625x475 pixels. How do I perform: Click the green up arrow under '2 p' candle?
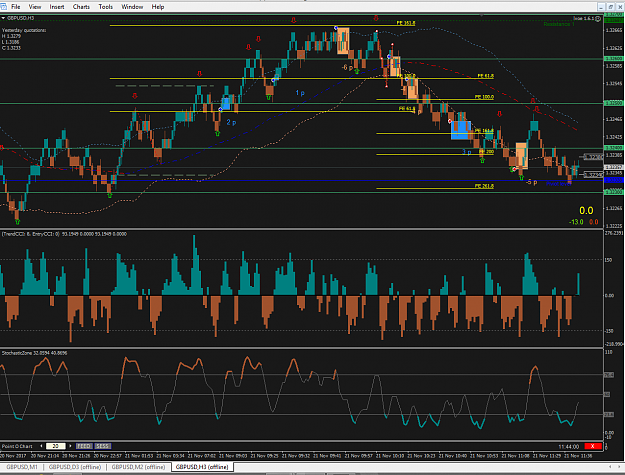[217, 134]
